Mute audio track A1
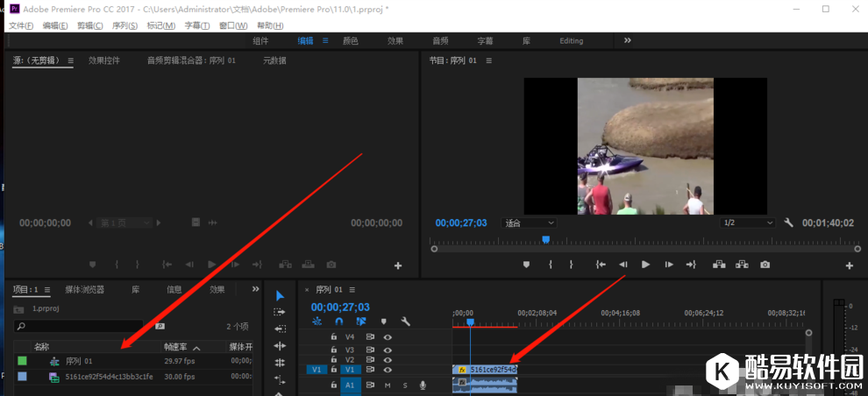 pyautogui.click(x=387, y=385)
